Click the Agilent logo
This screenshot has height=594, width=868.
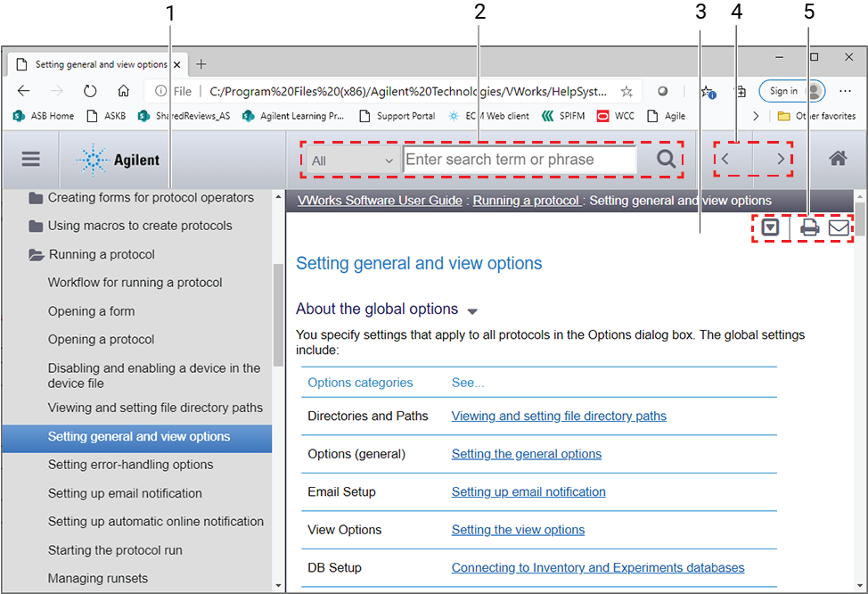click(x=119, y=161)
